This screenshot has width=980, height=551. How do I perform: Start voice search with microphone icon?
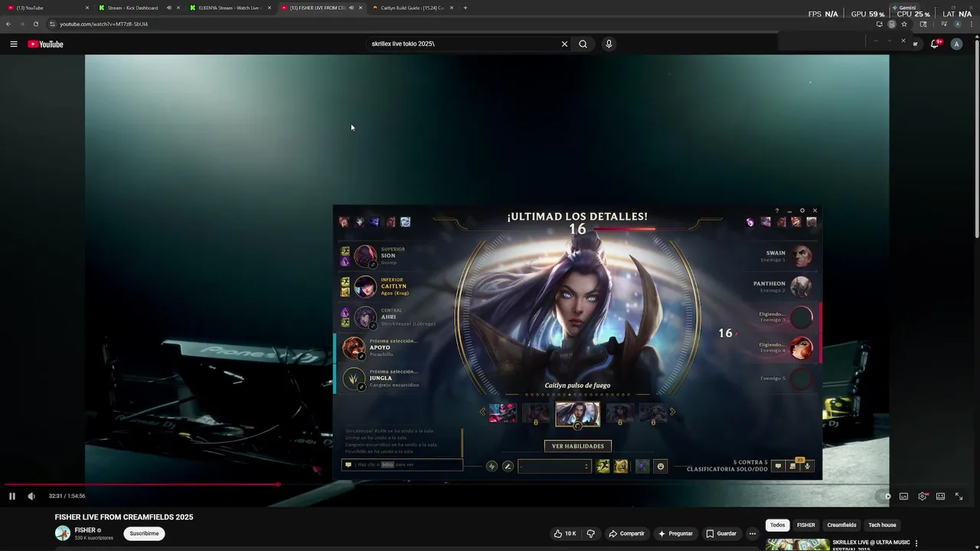(609, 44)
